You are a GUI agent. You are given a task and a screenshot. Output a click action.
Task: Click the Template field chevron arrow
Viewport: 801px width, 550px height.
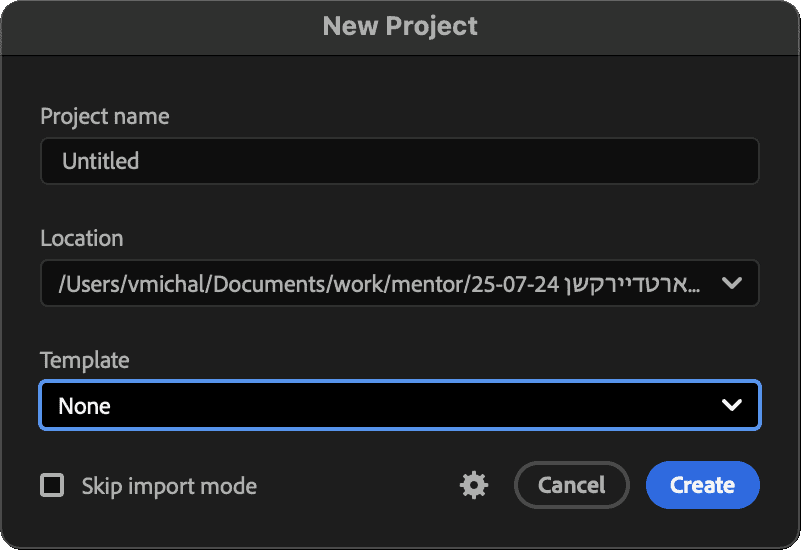click(x=732, y=405)
